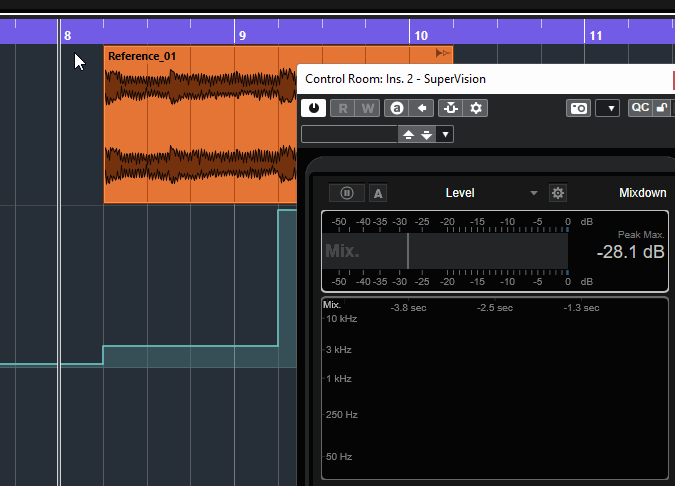Toggle the SuperVision plugin power button
Viewport: 675px width, 486px height.
313,108
